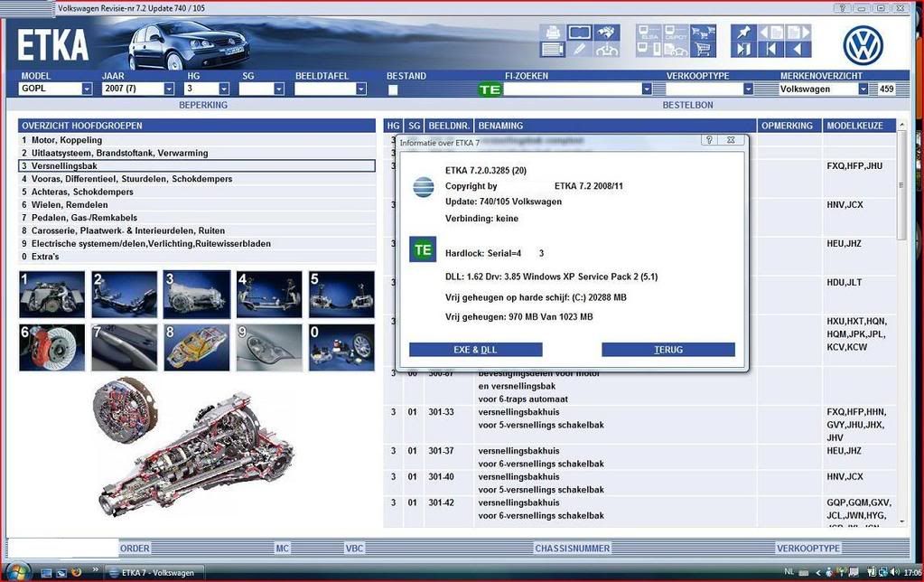Click the BENAMING column header
924x582 pixels.
point(615,126)
